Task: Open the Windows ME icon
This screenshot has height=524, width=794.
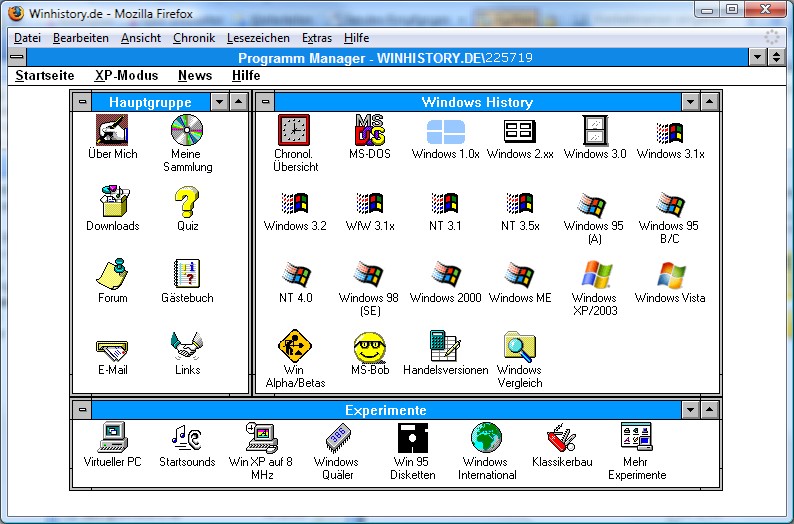Action: 520,275
